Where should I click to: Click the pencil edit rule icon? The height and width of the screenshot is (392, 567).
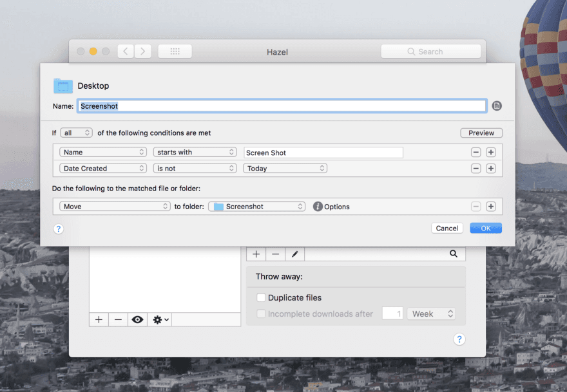click(294, 254)
